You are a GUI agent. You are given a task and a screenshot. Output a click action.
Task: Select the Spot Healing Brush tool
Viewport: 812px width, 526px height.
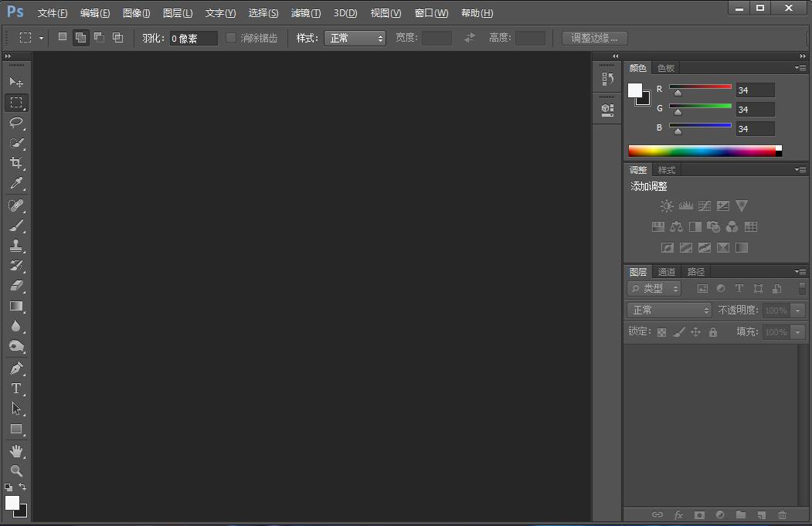(x=16, y=205)
